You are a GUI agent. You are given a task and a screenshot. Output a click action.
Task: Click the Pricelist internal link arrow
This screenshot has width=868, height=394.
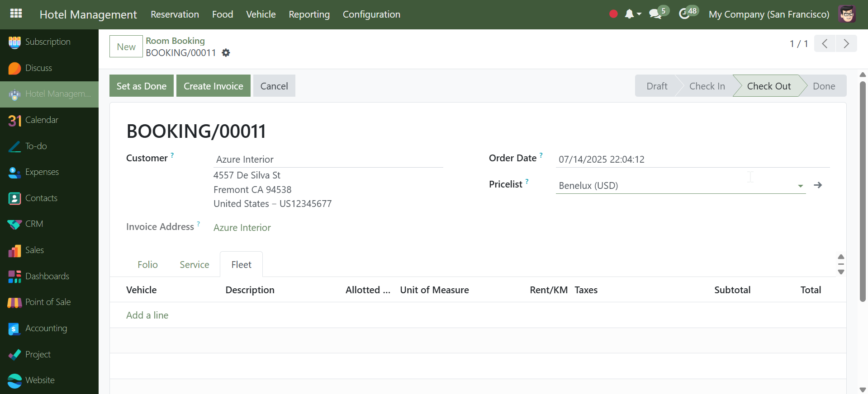[818, 185]
